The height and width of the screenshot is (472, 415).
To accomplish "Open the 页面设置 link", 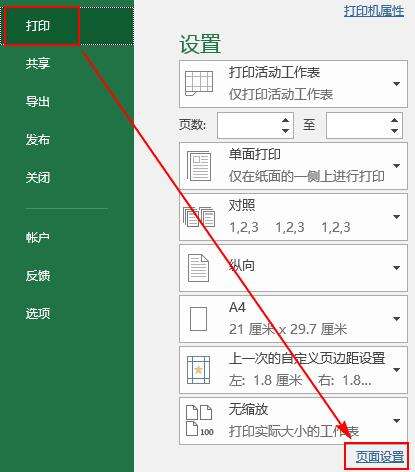I will (x=380, y=457).
